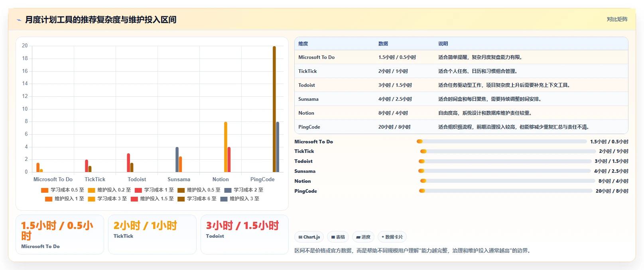Toggle legend item 维护投入 1.5 至
The image size is (644, 270).
(152, 199)
